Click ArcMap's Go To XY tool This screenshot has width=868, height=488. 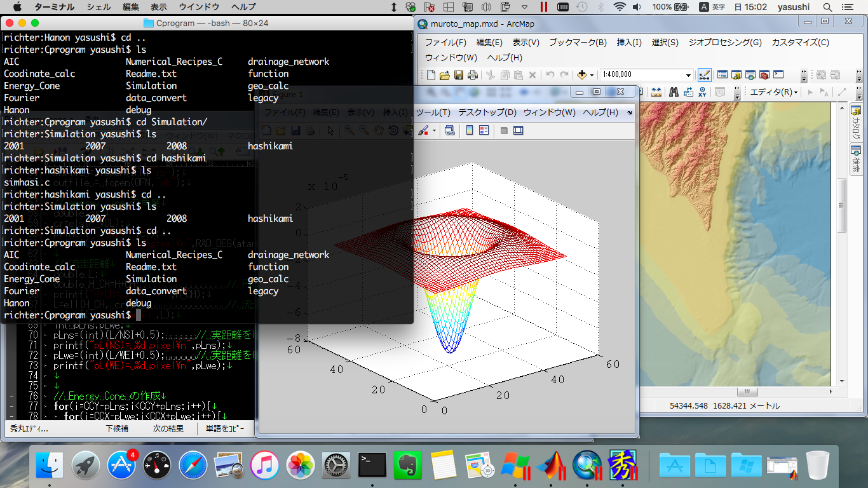(x=702, y=92)
